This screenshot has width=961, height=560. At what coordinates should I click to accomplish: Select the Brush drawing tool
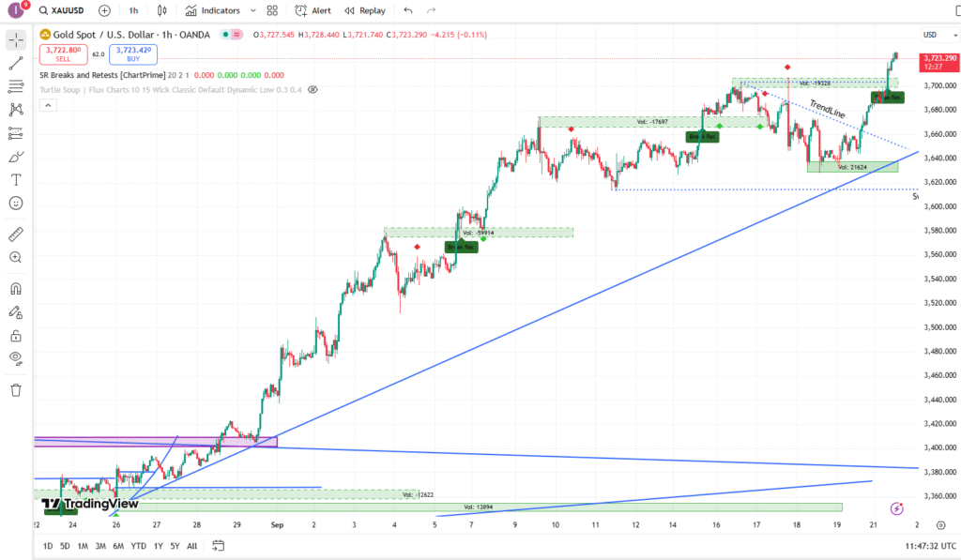15,156
